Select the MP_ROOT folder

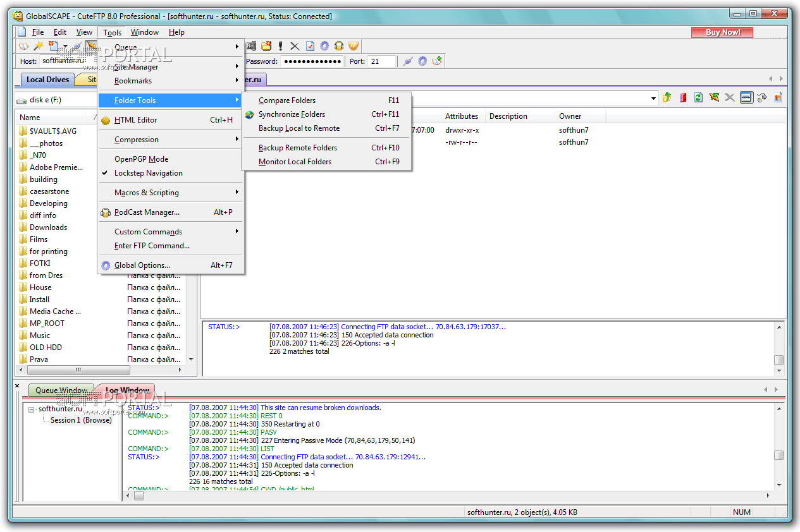tap(47, 323)
